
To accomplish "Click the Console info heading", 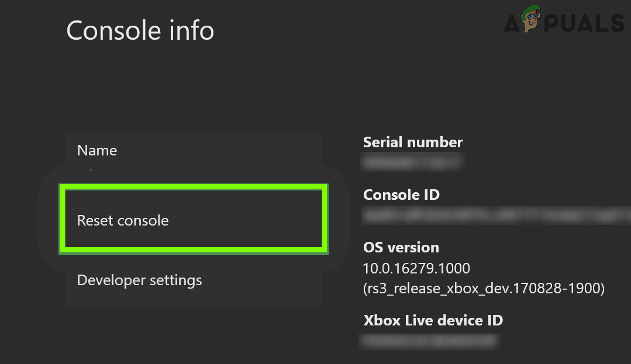I will (x=140, y=30).
